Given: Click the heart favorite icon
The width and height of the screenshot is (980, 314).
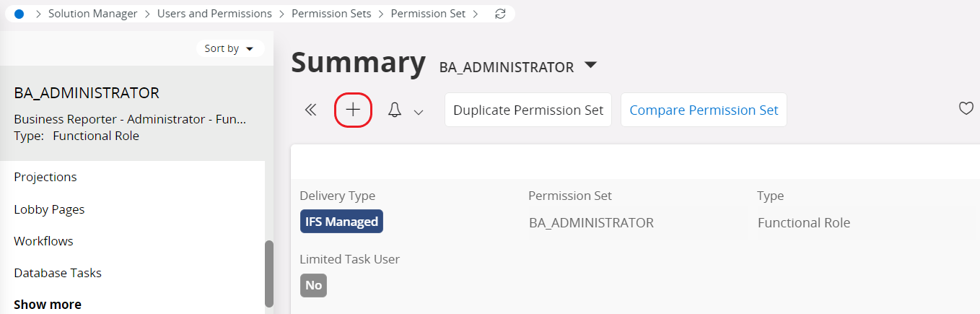Looking at the screenshot, I should point(966,109).
